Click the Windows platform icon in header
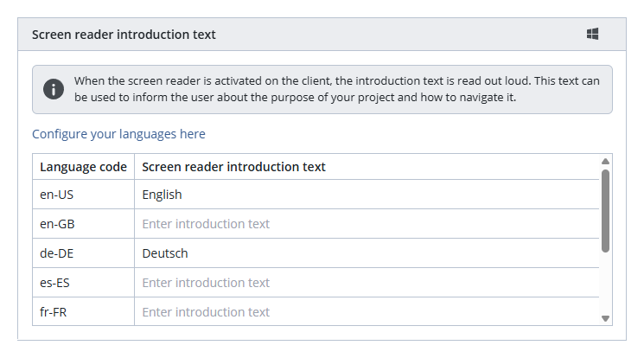The image size is (644, 358). coord(593,35)
